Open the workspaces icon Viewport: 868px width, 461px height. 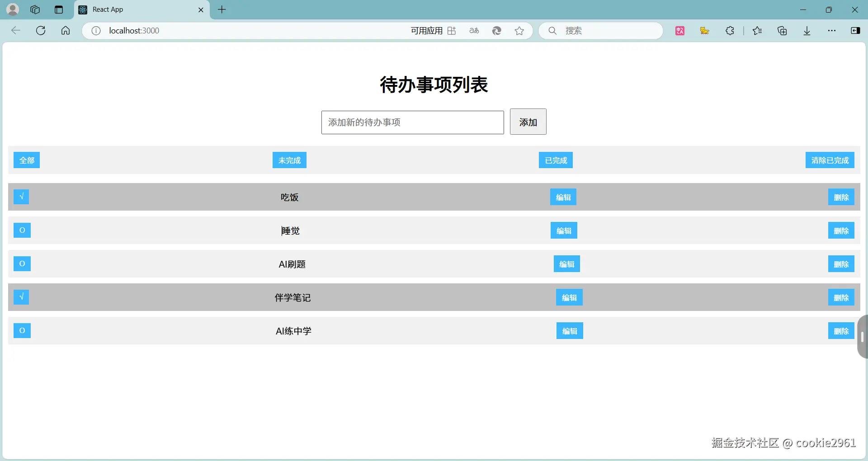pyautogui.click(x=35, y=9)
